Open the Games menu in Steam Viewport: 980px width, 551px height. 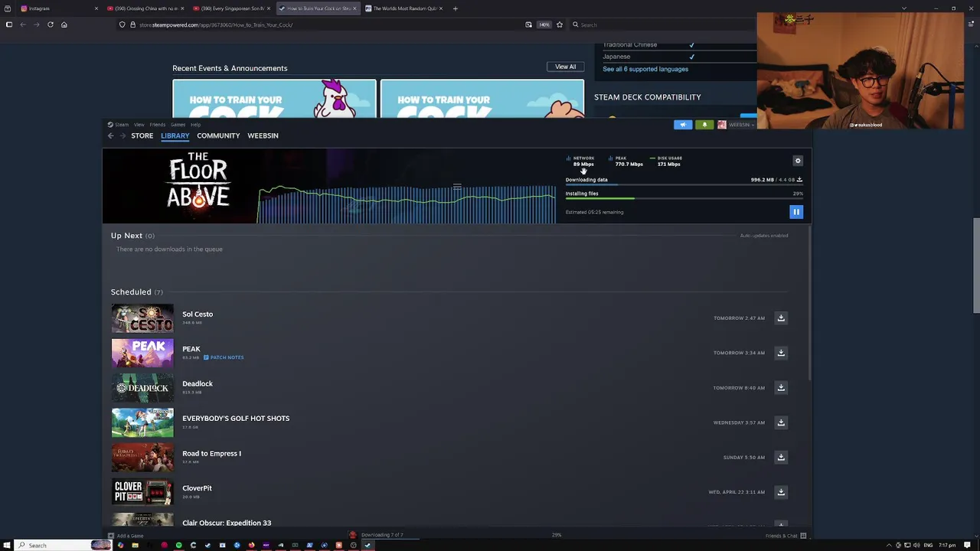pos(178,125)
